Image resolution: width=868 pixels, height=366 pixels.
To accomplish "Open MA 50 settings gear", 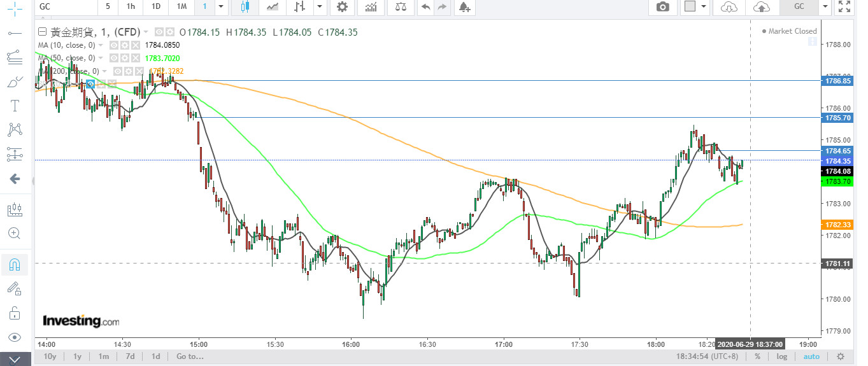I will coord(124,58).
